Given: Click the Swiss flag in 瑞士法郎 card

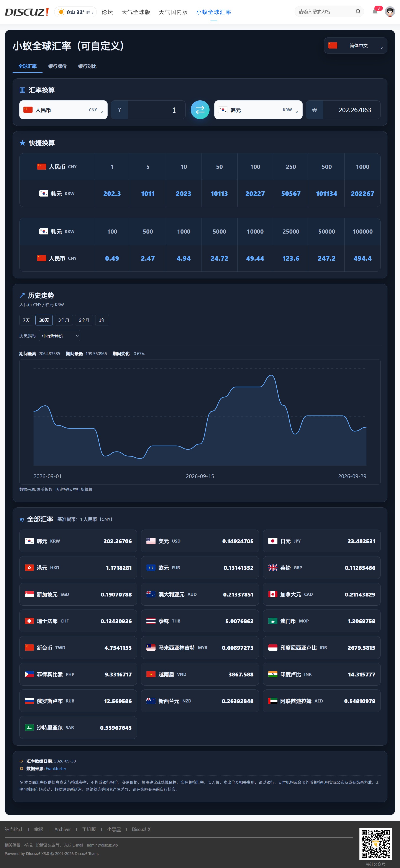Looking at the screenshot, I should pyautogui.click(x=29, y=621).
